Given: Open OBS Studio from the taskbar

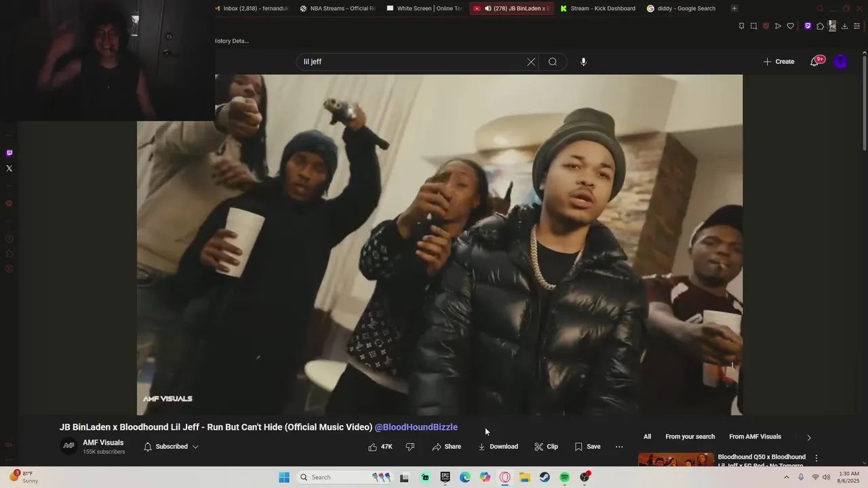Looking at the screenshot, I should point(585,477).
